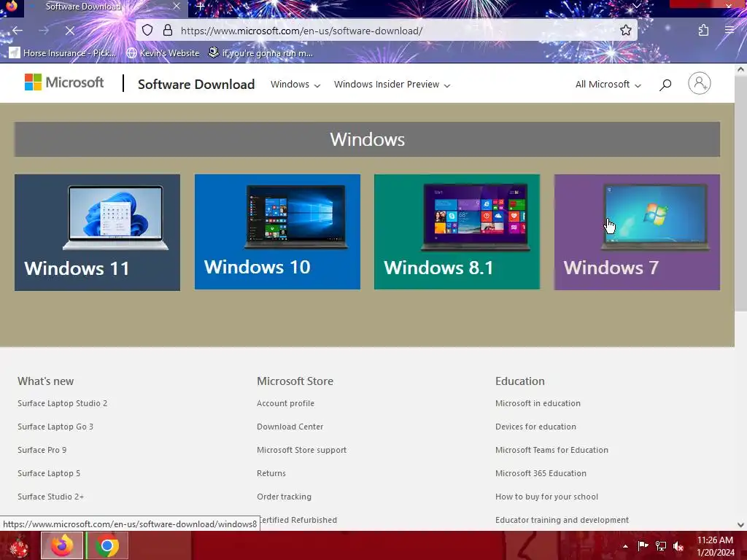Click the sign-in account avatar icon
This screenshot has height=560, width=747.
point(700,83)
